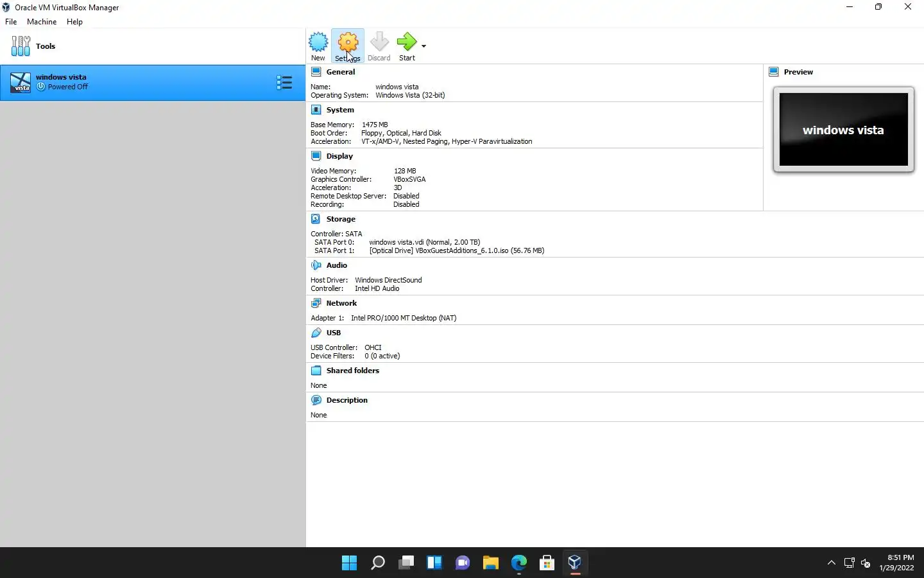The height and width of the screenshot is (578, 924).
Task: Click the OHCI USB controller value
Action: pyautogui.click(x=373, y=347)
